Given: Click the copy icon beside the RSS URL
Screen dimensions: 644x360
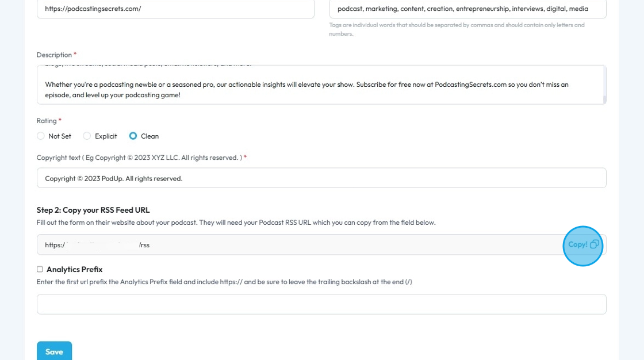Looking at the screenshot, I should (x=594, y=244).
